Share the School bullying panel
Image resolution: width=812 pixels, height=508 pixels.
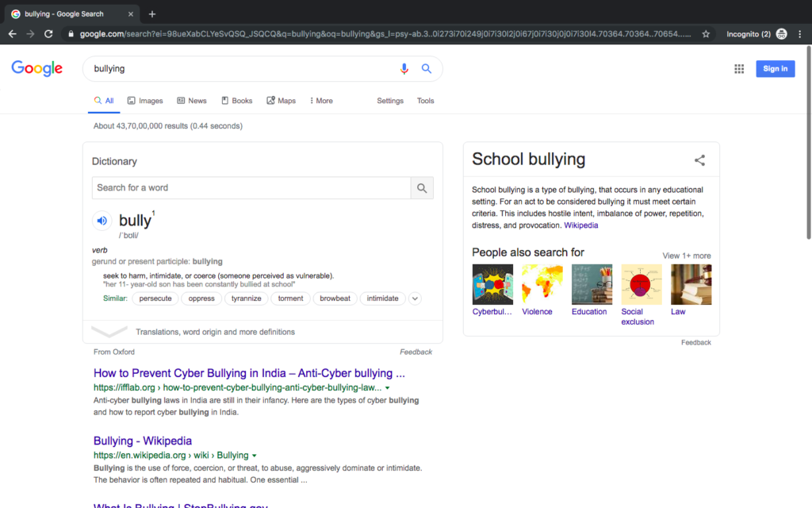[x=699, y=160]
